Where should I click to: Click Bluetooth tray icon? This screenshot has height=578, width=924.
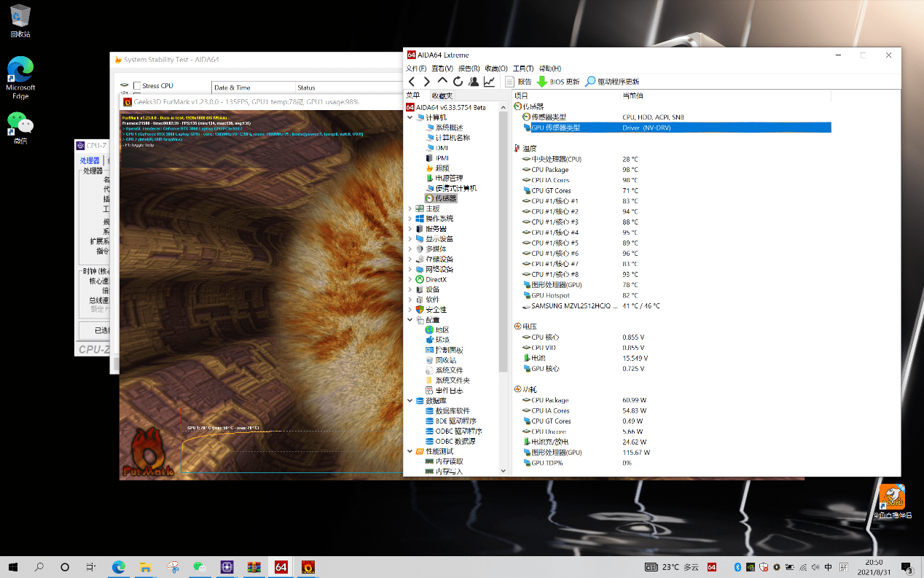click(736, 567)
